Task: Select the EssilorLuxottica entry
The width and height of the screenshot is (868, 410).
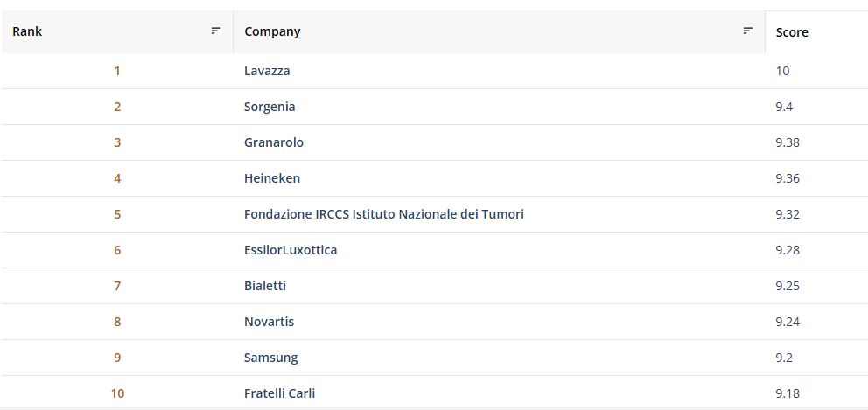Action: (290, 250)
